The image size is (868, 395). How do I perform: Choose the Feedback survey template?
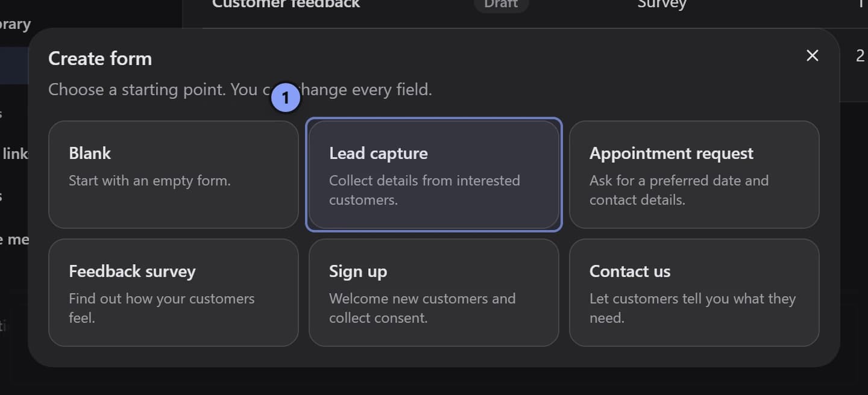(x=174, y=293)
